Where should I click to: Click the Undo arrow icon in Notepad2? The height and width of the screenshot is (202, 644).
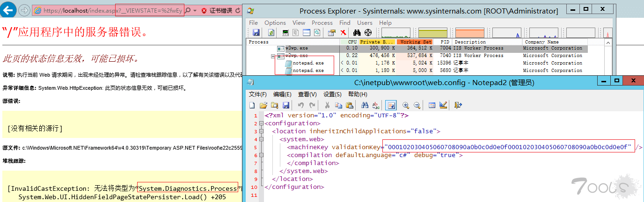click(x=301, y=105)
